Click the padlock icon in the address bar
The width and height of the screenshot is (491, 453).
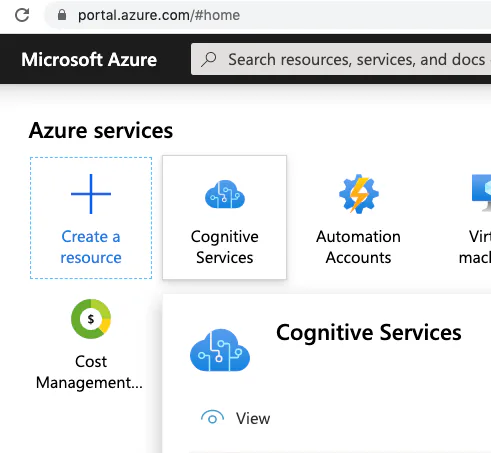tap(62, 15)
